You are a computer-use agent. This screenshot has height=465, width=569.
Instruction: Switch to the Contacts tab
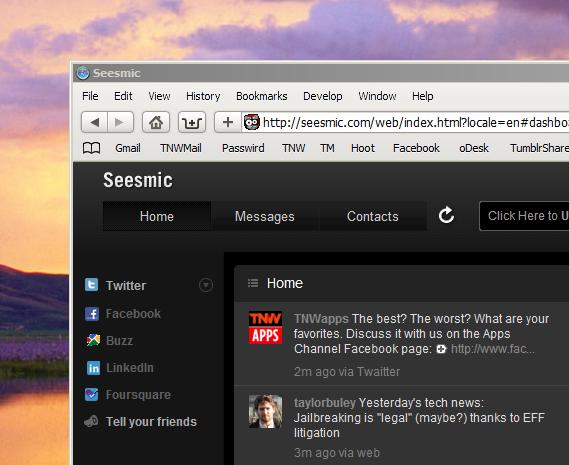[372, 216]
